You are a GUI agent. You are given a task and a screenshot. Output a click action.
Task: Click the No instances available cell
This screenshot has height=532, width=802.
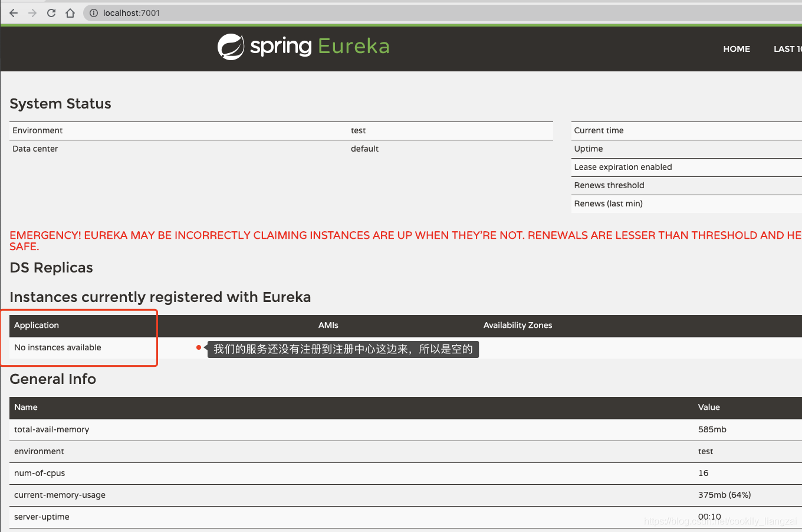(x=58, y=347)
